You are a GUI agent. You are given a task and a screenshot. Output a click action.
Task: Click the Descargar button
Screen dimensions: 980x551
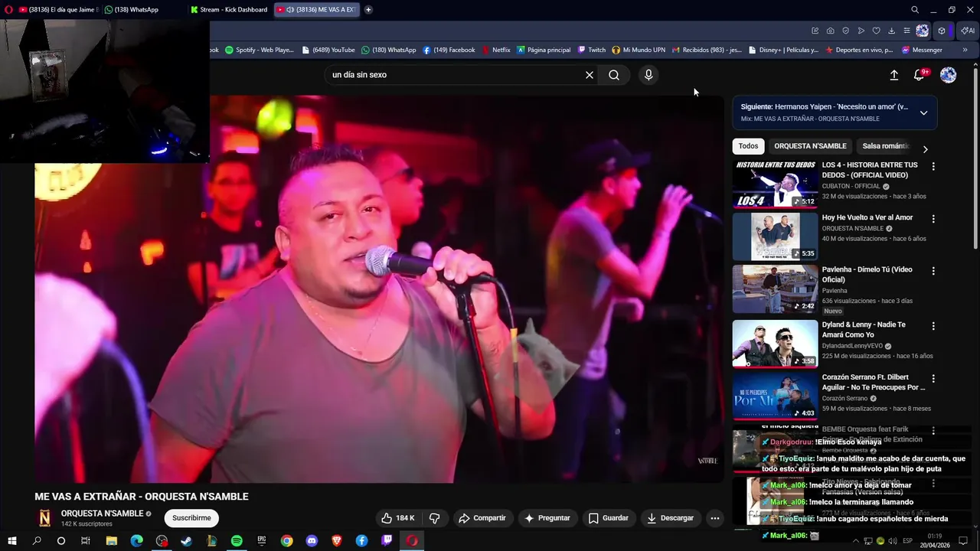pyautogui.click(x=670, y=518)
